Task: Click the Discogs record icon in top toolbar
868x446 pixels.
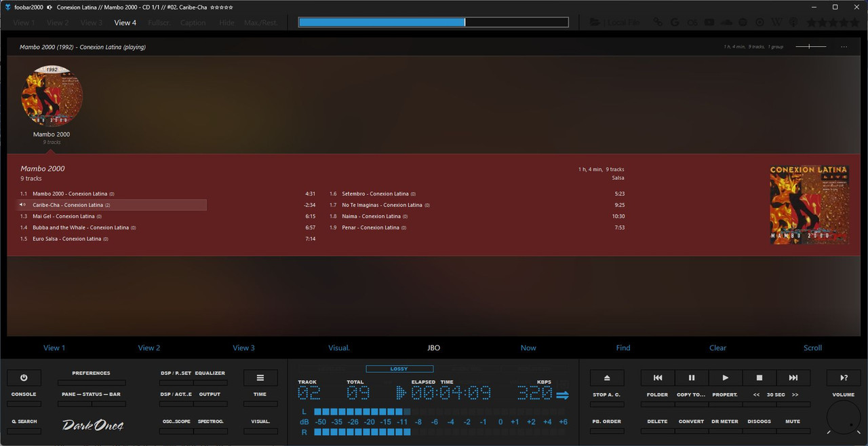Action: [x=759, y=22]
